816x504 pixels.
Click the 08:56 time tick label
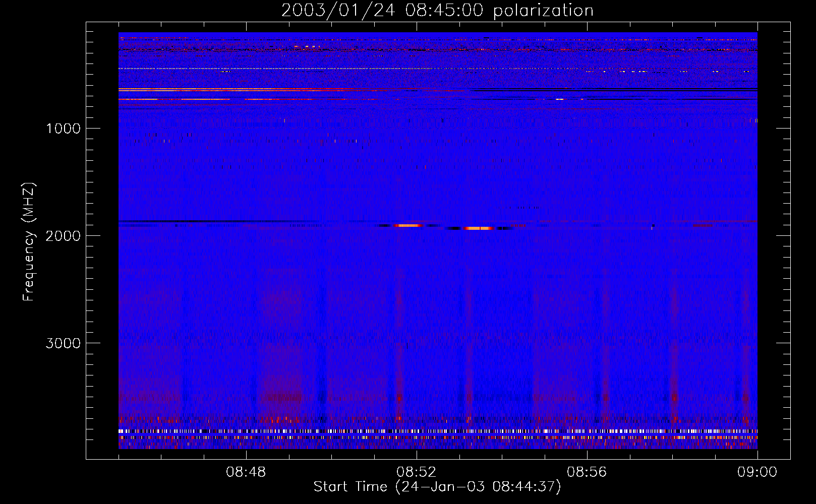pyautogui.click(x=587, y=472)
